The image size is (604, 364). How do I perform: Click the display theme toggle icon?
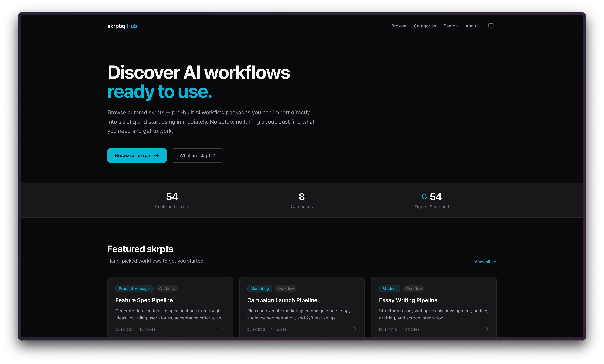pyautogui.click(x=490, y=26)
